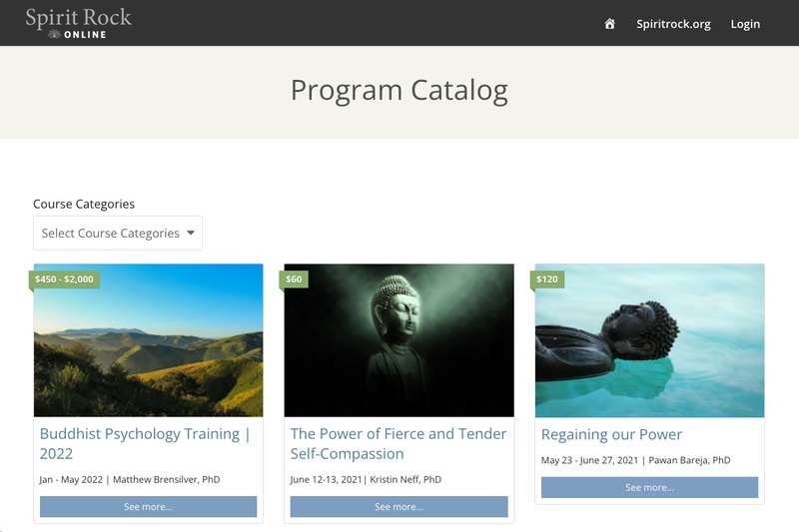Open the Login menu item

745,24
